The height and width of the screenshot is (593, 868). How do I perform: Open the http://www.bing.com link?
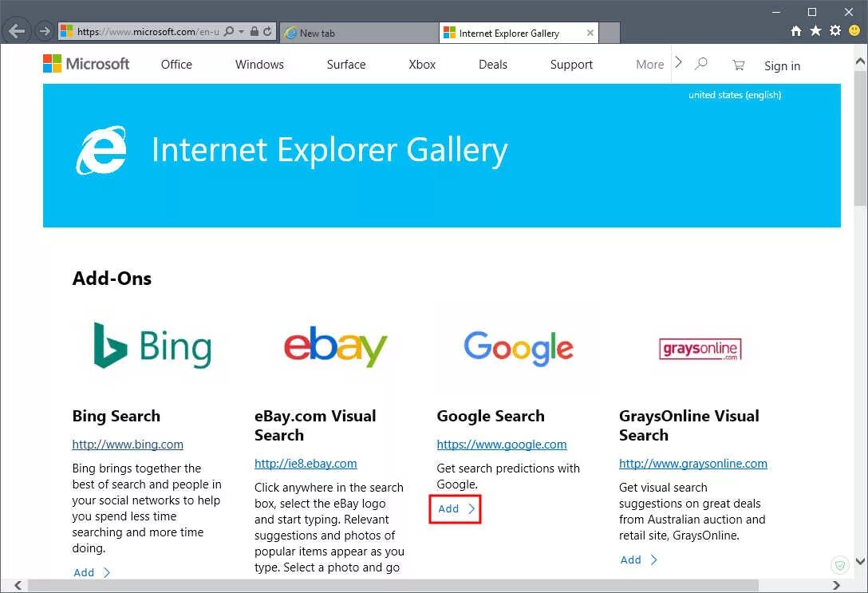(128, 444)
